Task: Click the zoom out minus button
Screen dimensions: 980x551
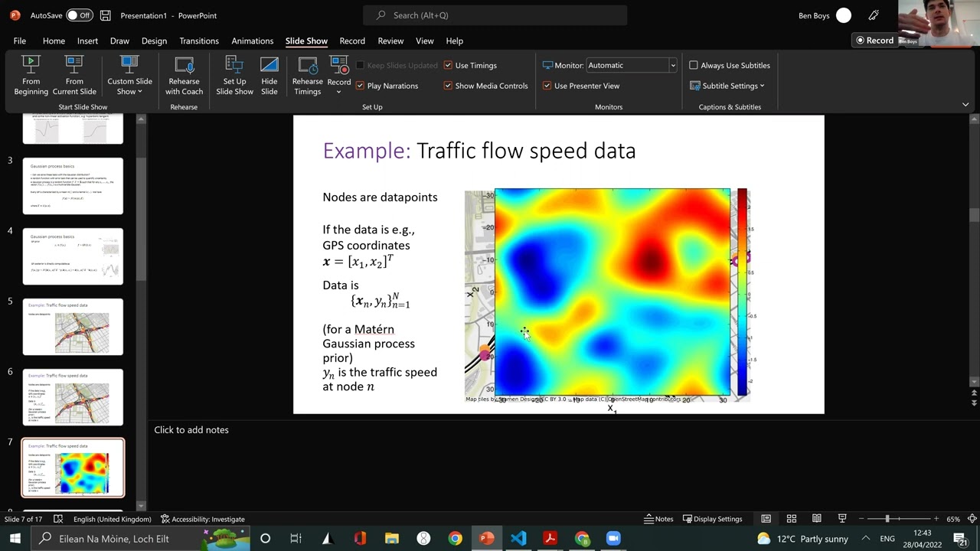Action: click(861, 519)
